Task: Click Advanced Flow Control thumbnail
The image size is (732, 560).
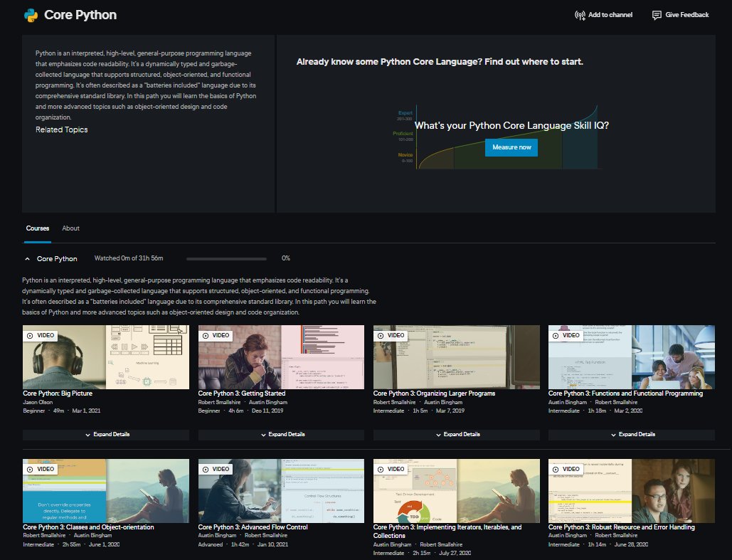Action: [x=281, y=490]
